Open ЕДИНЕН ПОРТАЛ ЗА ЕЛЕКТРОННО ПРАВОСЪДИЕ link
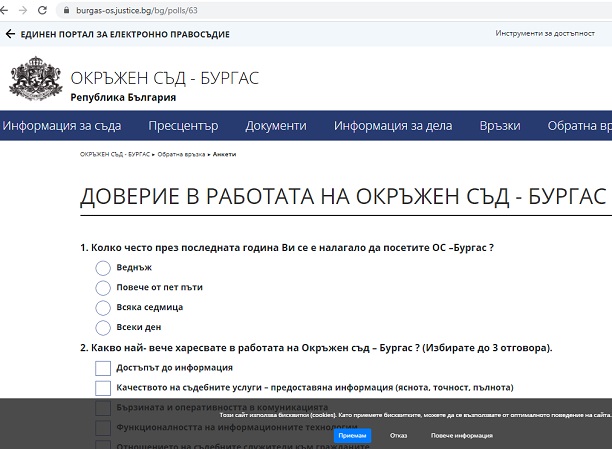This screenshot has height=449, width=612. tap(125, 34)
